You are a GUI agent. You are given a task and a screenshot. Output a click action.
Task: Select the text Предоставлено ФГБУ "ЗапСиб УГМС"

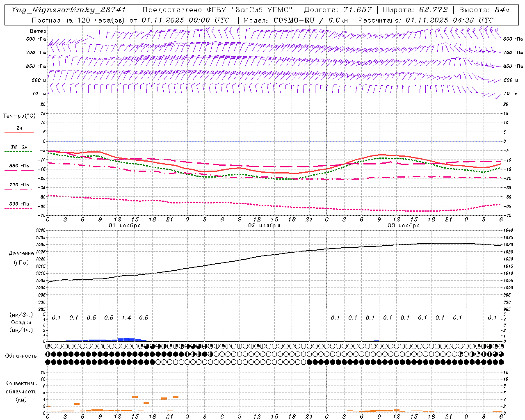point(217,10)
